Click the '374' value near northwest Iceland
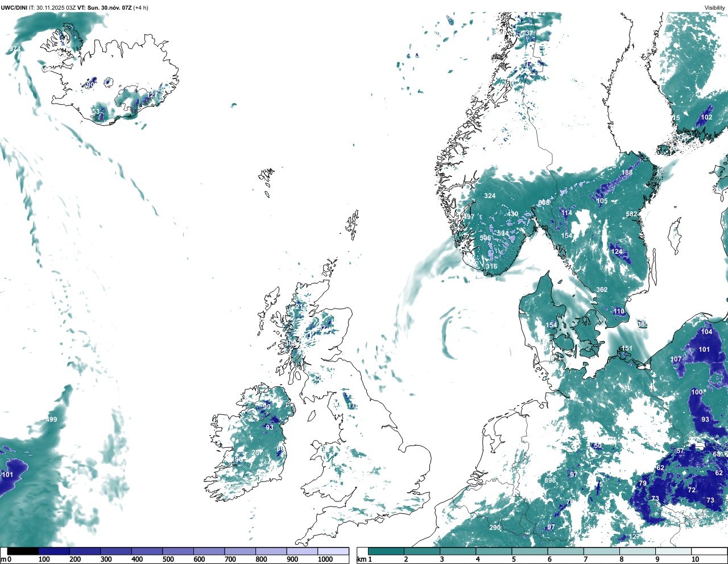This screenshot has width=728, height=564. [15, 50]
